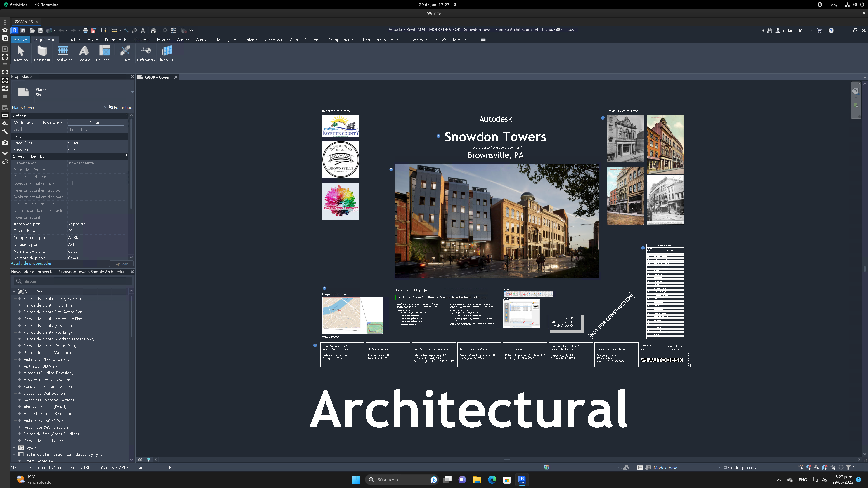
Task: Open the Gestionar ribbon tab
Action: coord(313,40)
